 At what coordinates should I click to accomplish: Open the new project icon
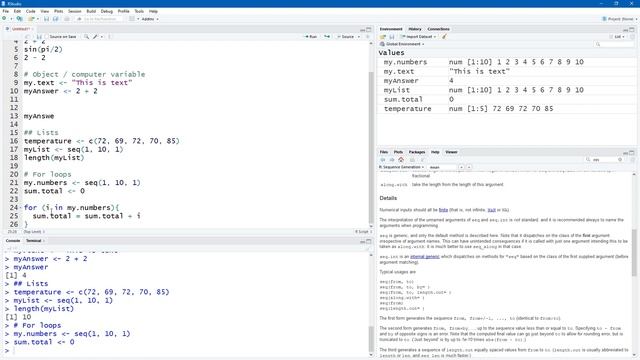[19, 19]
